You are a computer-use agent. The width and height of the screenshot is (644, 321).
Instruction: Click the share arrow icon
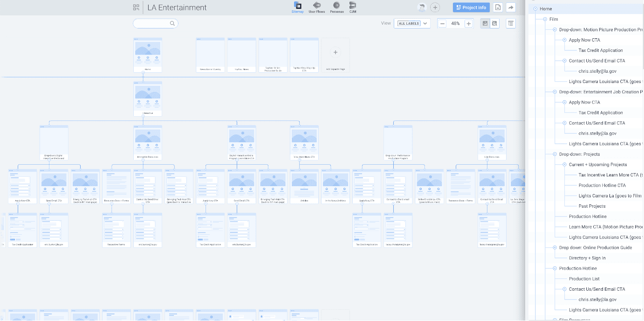pos(511,7)
